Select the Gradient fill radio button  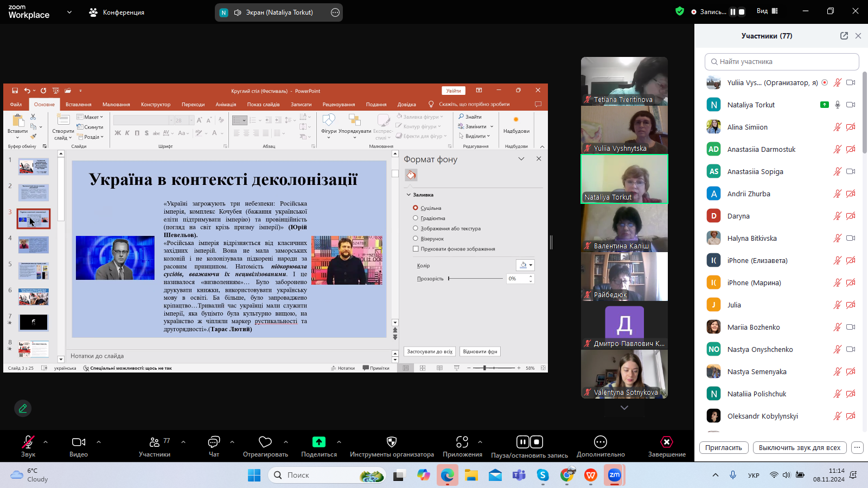coord(416,218)
